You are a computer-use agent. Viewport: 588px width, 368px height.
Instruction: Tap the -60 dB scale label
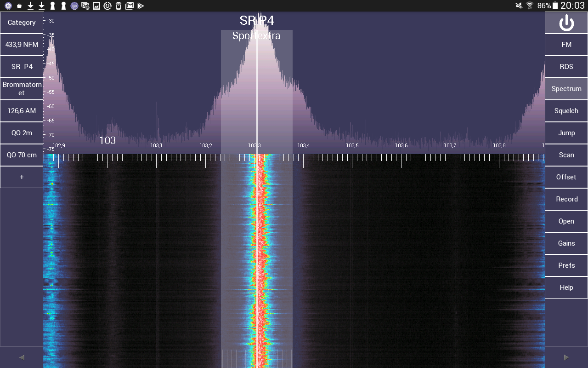[51, 106]
